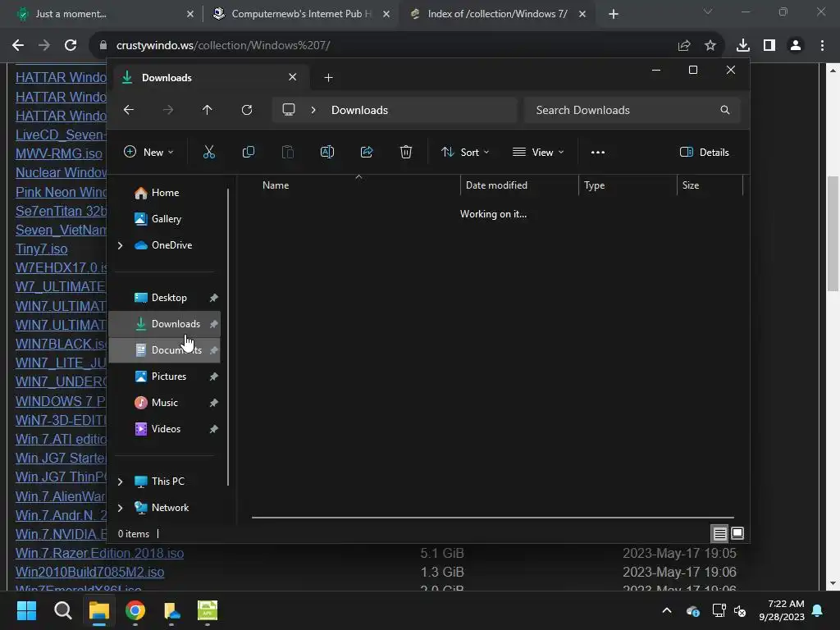Screen dimensions: 840x630
Task: Open taskbar Search magnifier
Action: [x=62, y=610]
